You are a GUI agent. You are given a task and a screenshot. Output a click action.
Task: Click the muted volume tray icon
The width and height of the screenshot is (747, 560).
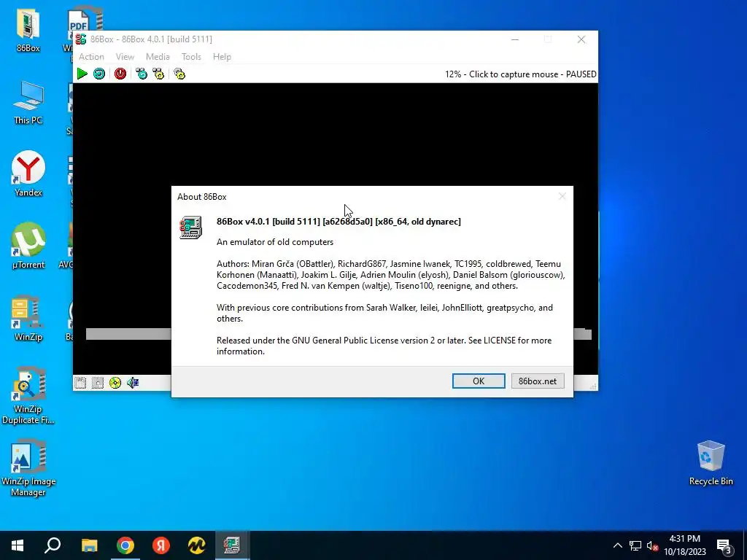(x=653, y=545)
